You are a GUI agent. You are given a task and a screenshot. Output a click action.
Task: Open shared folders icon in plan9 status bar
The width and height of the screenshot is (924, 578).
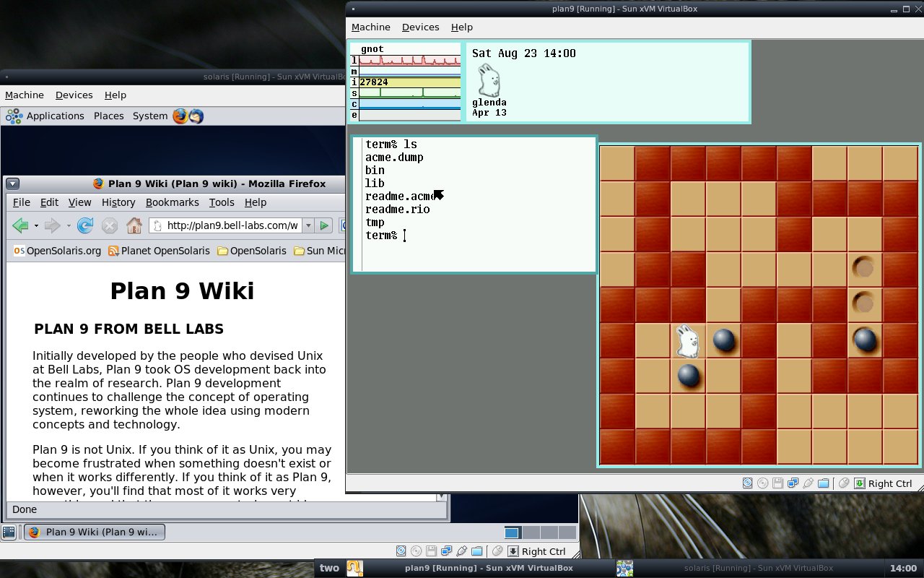coord(823,483)
